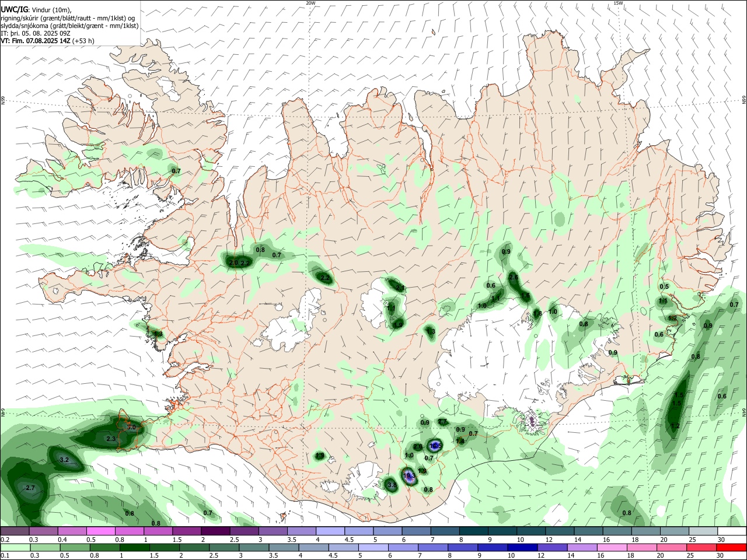Screen dimensions: 747x560
Task: Click the 14.5 mm precipitation peak label
Action: pyautogui.click(x=435, y=446)
